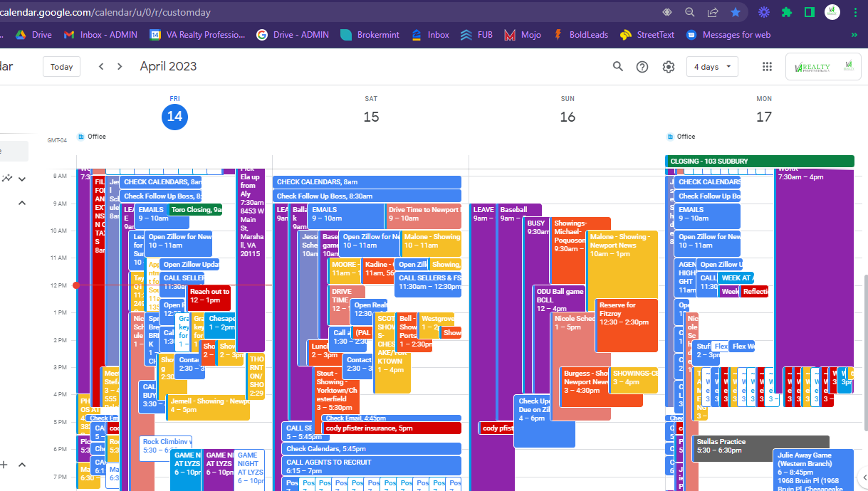Open Friday's Office working location chip
Image resolution: width=868 pixels, height=491 pixels.
click(92, 137)
